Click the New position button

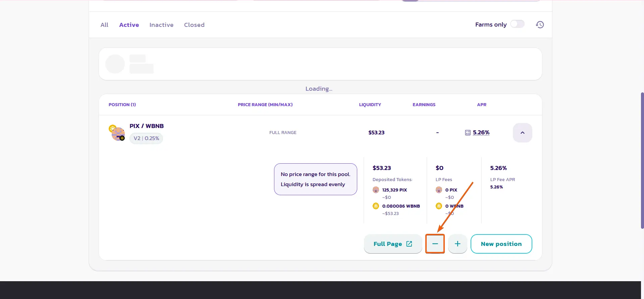[x=501, y=244]
